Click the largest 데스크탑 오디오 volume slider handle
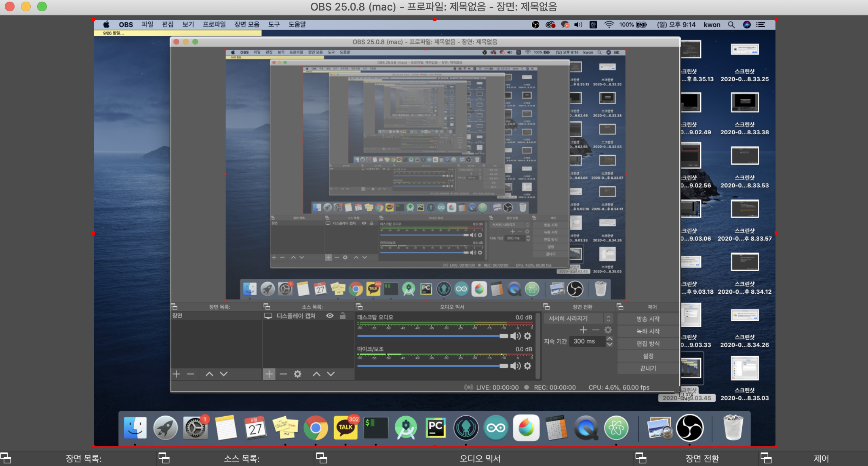 [504, 336]
